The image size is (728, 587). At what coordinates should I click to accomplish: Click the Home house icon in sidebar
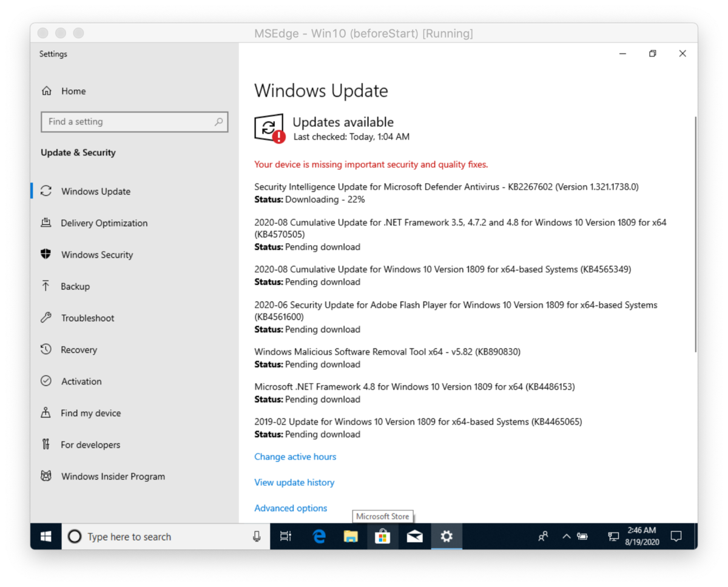pyautogui.click(x=46, y=91)
